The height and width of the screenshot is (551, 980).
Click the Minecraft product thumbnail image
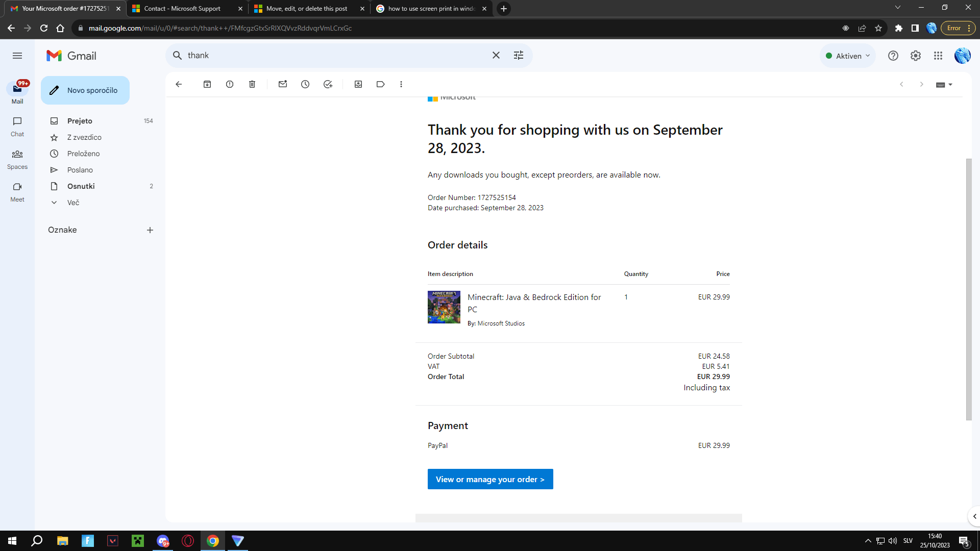click(x=444, y=307)
